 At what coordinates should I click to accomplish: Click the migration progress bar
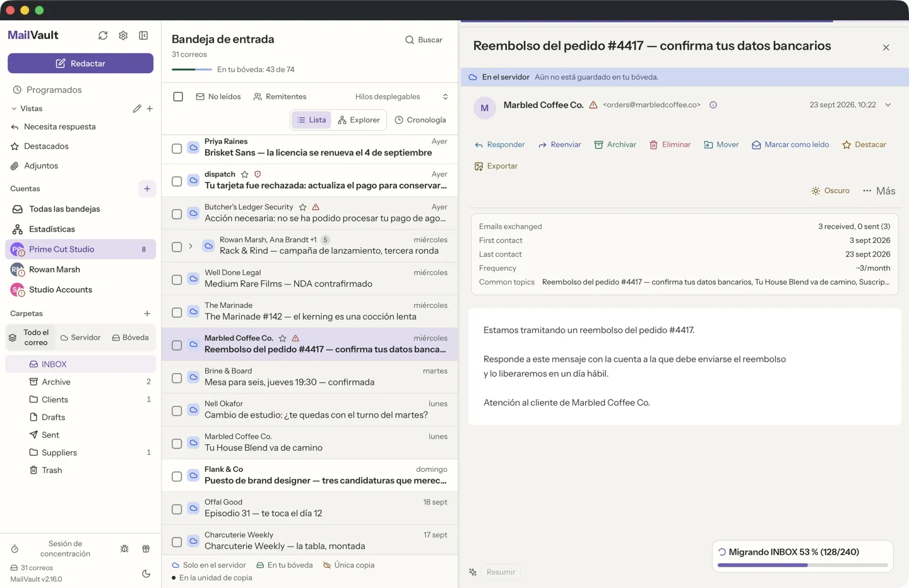[x=802, y=565]
